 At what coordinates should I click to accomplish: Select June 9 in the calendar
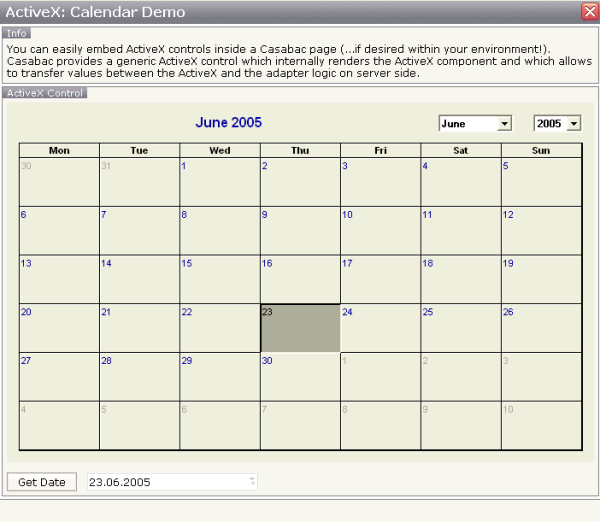pos(300,231)
